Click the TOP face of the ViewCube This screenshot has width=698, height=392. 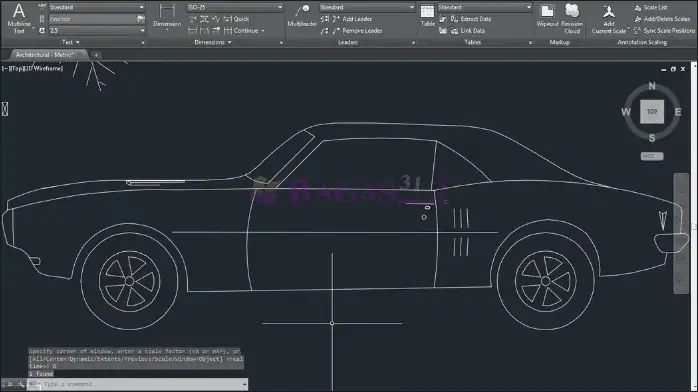[652, 112]
